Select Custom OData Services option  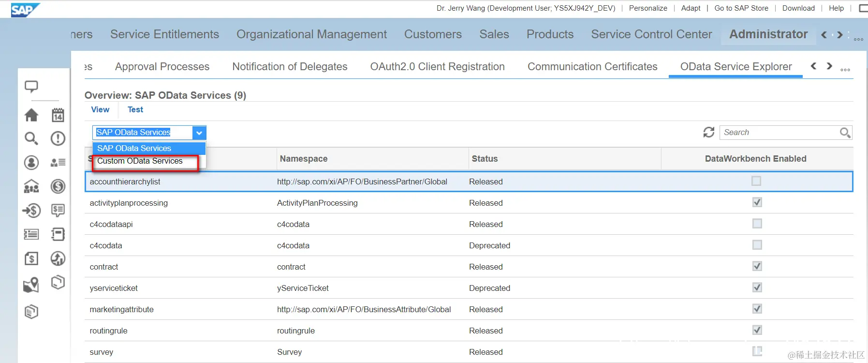pos(140,161)
